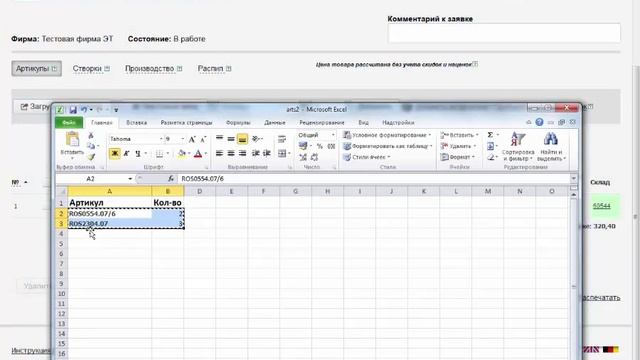The width and height of the screenshot is (640, 360).
Task: Center text horizontally in cell
Action: point(231,153)
